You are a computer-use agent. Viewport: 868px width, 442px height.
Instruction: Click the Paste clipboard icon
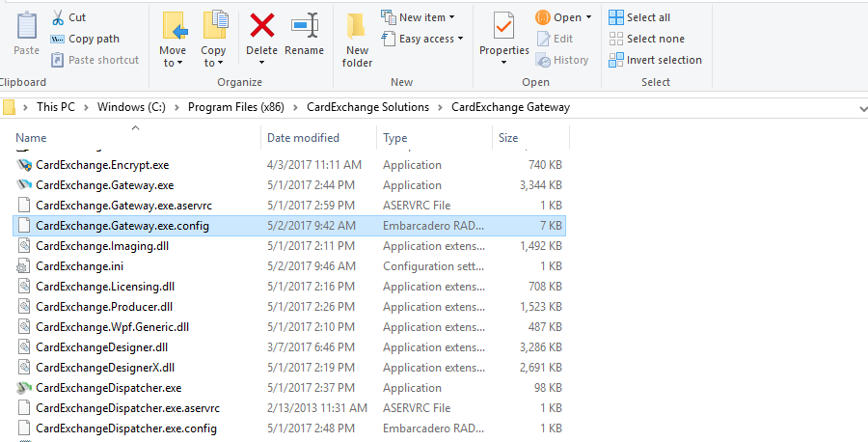point(26,25)
